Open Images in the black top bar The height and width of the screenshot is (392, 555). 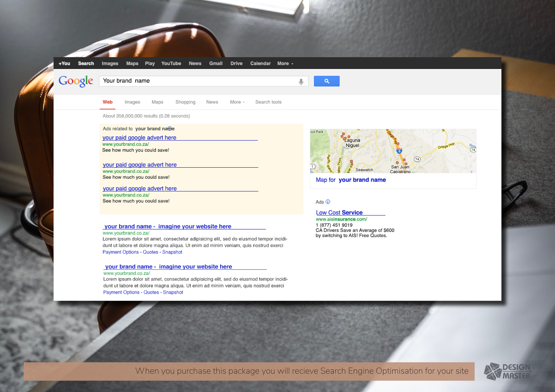click(x=110, y=64)
